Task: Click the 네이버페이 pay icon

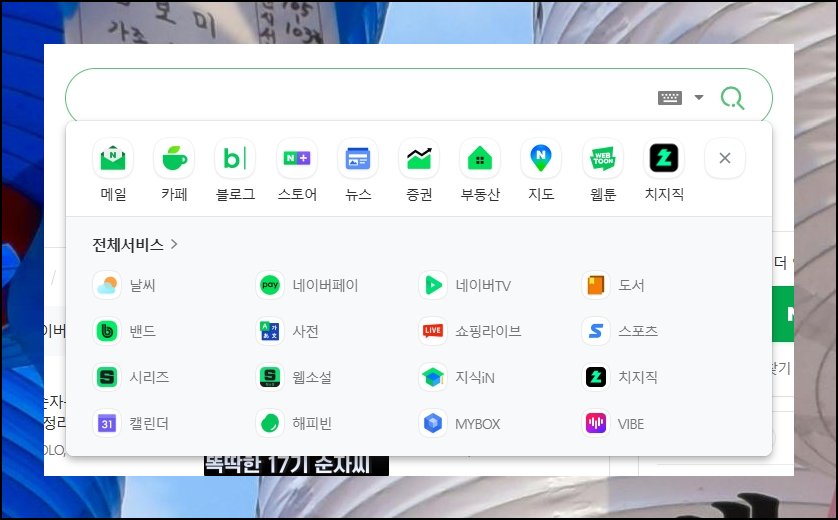Action: pos(270,285)
